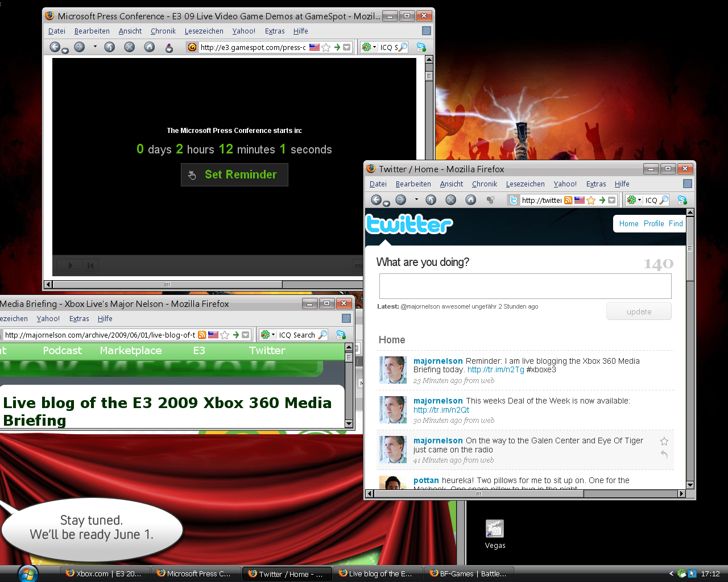Image resolution: width=728 pixels, height=582 pixels.
Task: Click the Skype icon in the GameSpot window toolbar
Action: (x=421, y=47)
